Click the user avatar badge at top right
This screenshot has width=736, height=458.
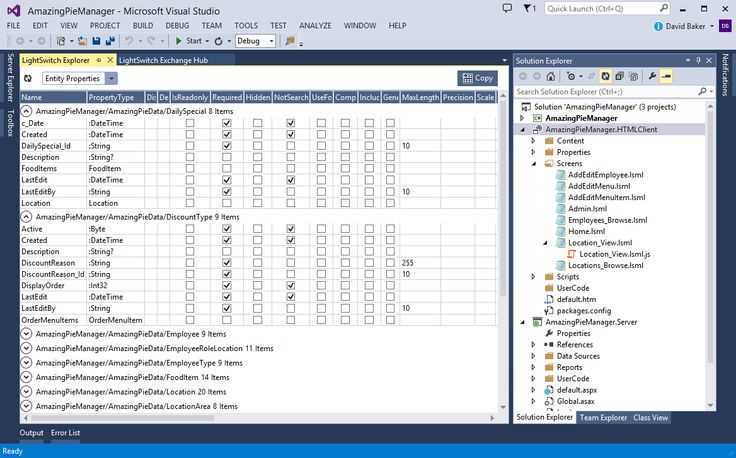726,26
